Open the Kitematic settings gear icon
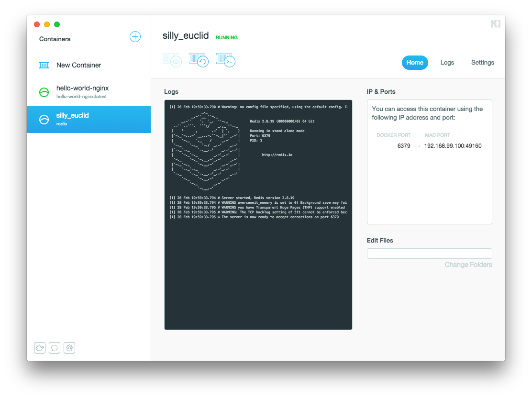532x399 pixels. [x=69, y=348]
